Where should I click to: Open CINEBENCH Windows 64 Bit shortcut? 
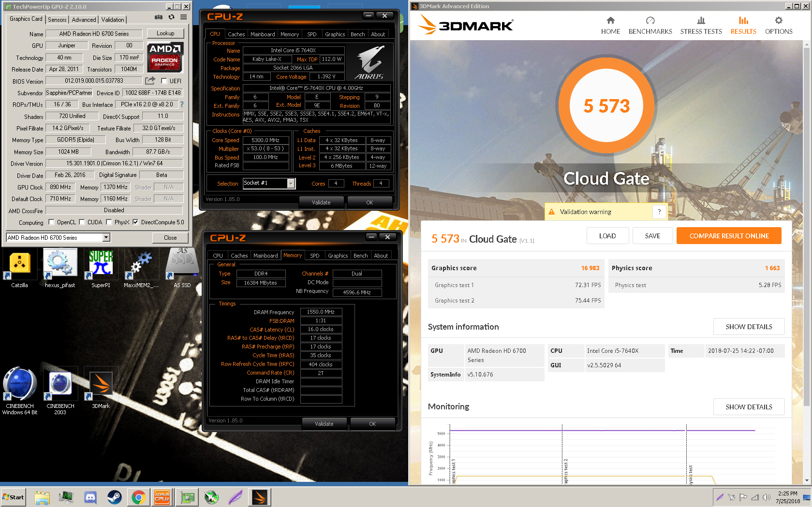coord(20,391)
